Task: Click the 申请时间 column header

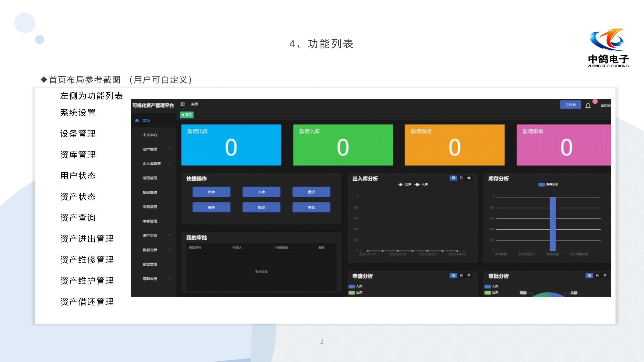Action: coord(282,248)
